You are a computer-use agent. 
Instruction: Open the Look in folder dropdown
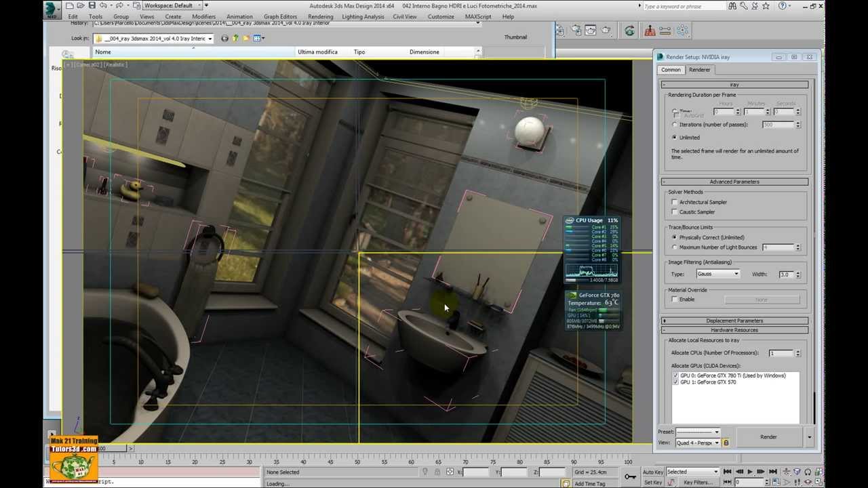(153, 39)
